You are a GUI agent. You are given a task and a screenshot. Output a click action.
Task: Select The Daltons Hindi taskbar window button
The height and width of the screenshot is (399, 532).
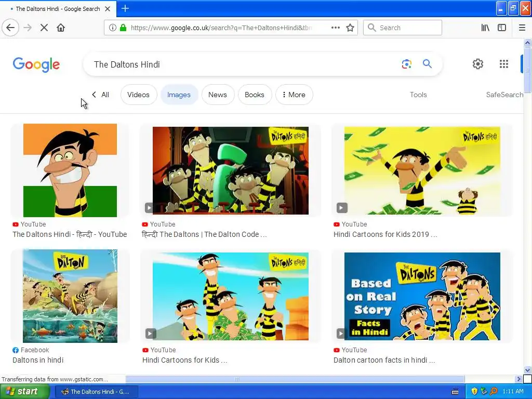(x=96, y=392)
